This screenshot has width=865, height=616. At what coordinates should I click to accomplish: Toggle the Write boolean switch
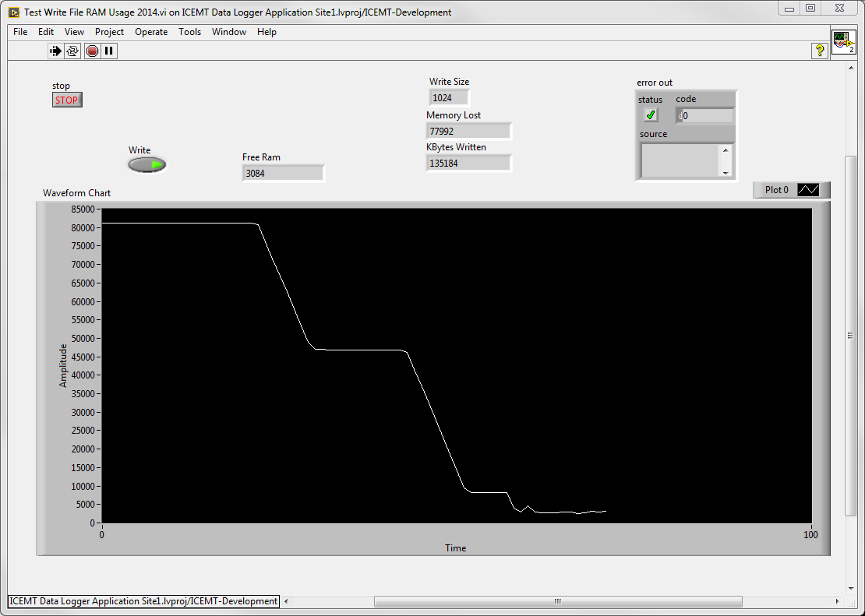(x=147, y=165)
